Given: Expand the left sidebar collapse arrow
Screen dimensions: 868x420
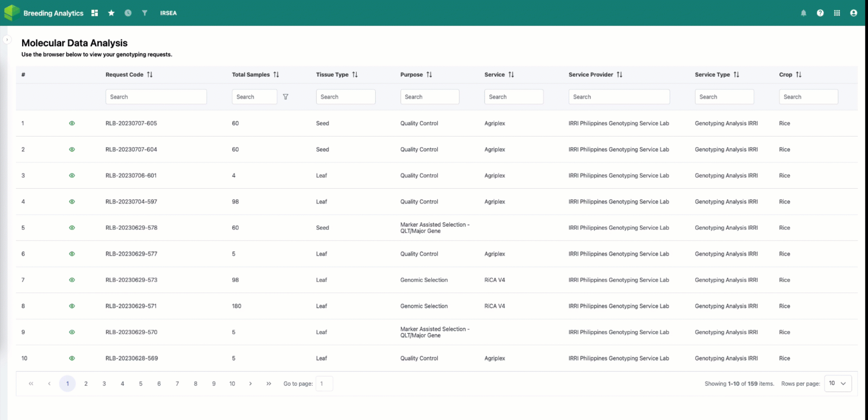Looking at the screenshot, I should click(7, 40).
